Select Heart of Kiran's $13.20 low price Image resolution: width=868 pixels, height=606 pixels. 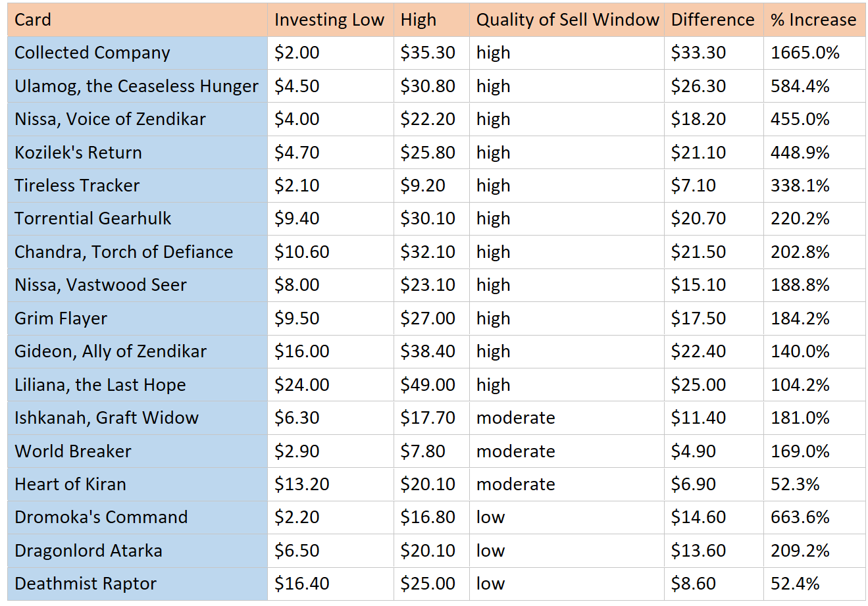coord(301,484)
